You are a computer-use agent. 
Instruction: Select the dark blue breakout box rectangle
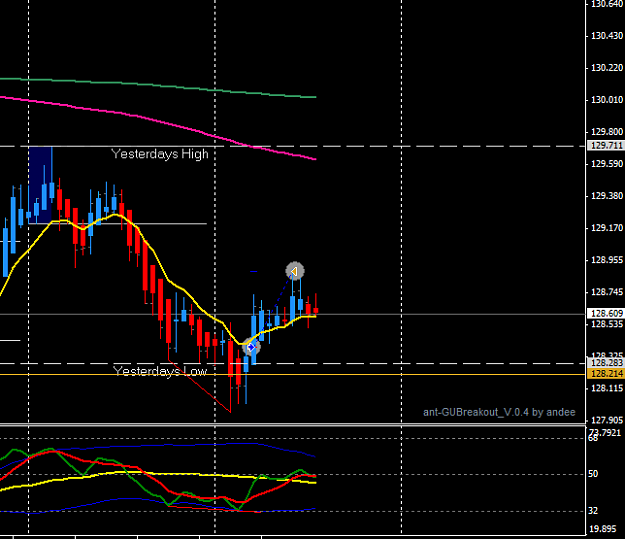click(x=40, y=185)
